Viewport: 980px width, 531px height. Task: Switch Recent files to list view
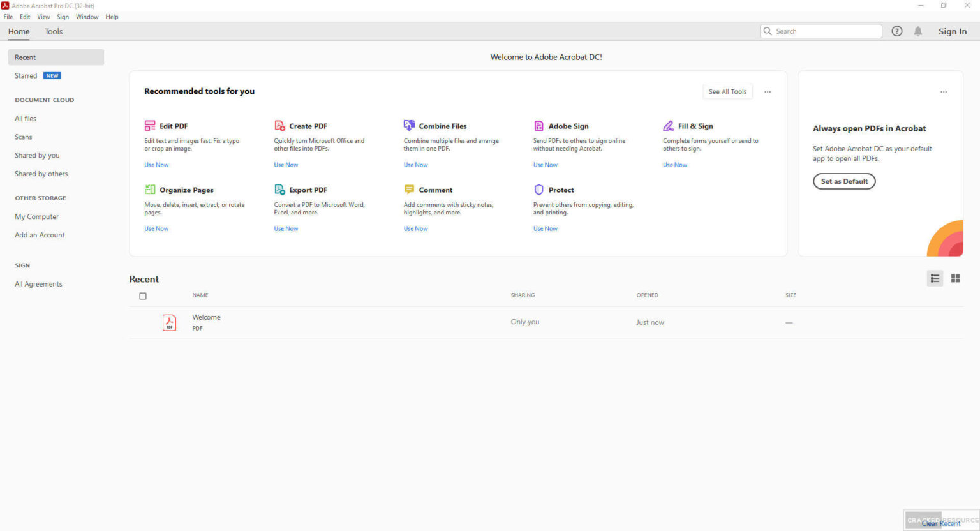(935, 278)
